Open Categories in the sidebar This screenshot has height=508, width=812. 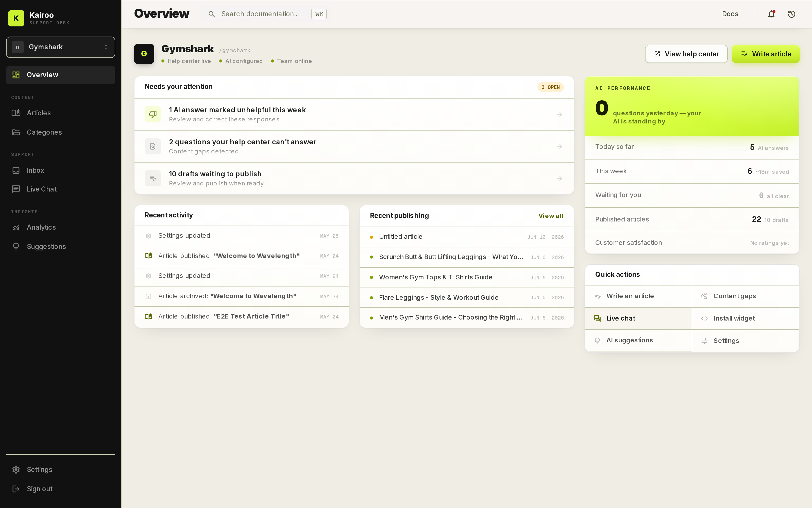[60, 132]
